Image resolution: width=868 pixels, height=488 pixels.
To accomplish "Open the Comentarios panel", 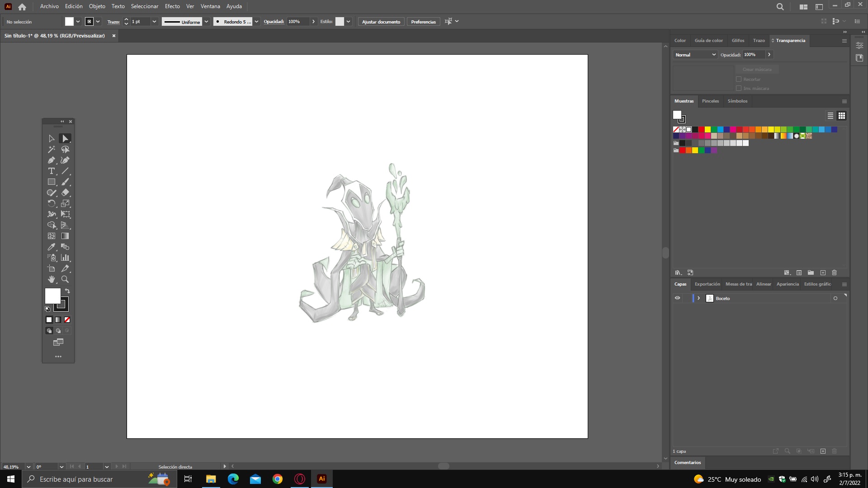I will (688, 463).
